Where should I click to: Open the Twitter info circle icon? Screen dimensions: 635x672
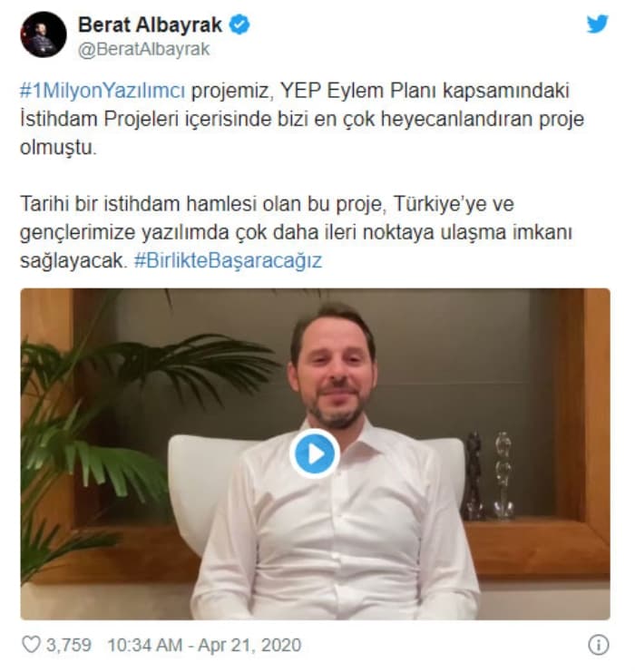pos(598,645)
